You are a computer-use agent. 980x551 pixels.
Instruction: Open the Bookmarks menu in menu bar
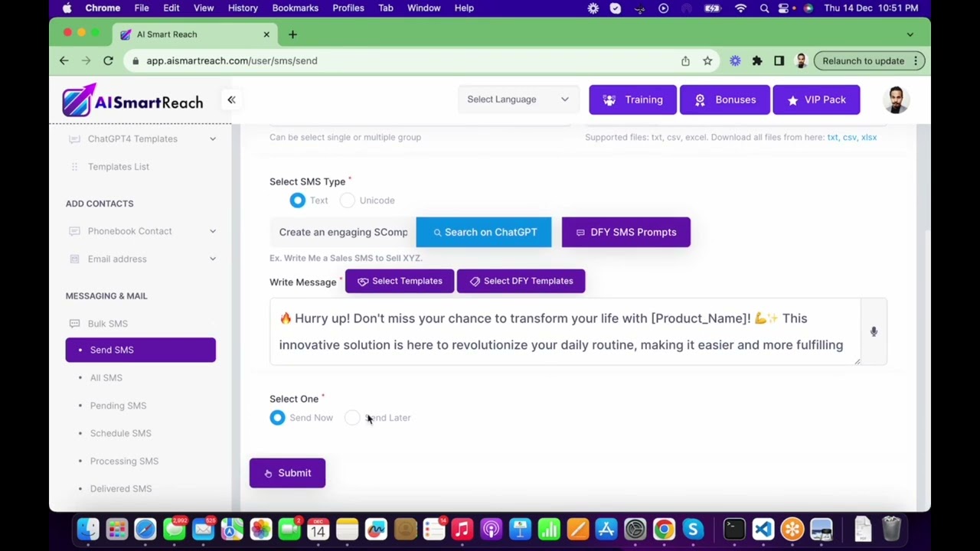pyautogui.click(x=295, y=8)
